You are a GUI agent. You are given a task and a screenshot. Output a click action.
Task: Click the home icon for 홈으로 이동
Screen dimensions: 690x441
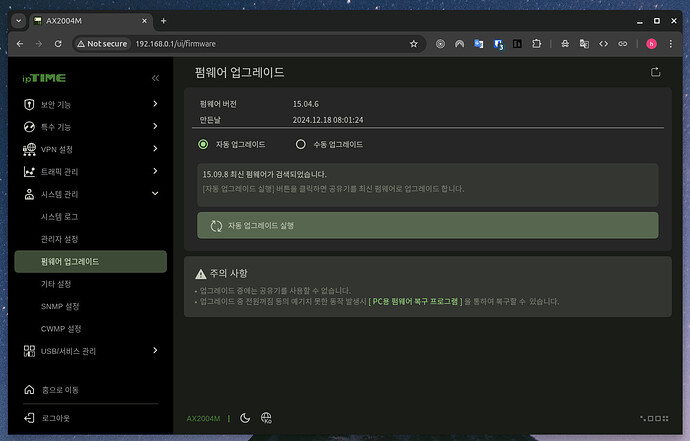[x=29, y=390]
